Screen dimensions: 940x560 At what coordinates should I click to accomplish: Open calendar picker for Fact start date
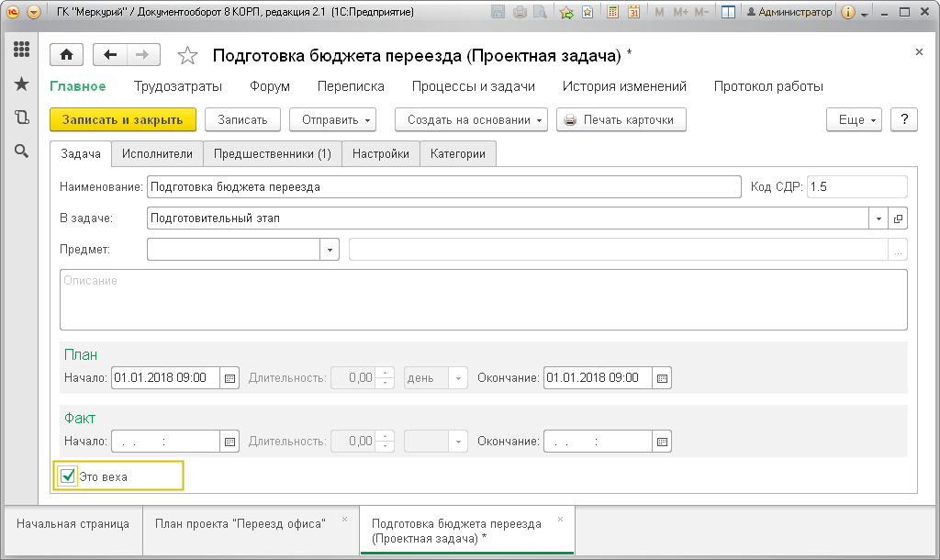pyautogui.click(x=229, y=442)
